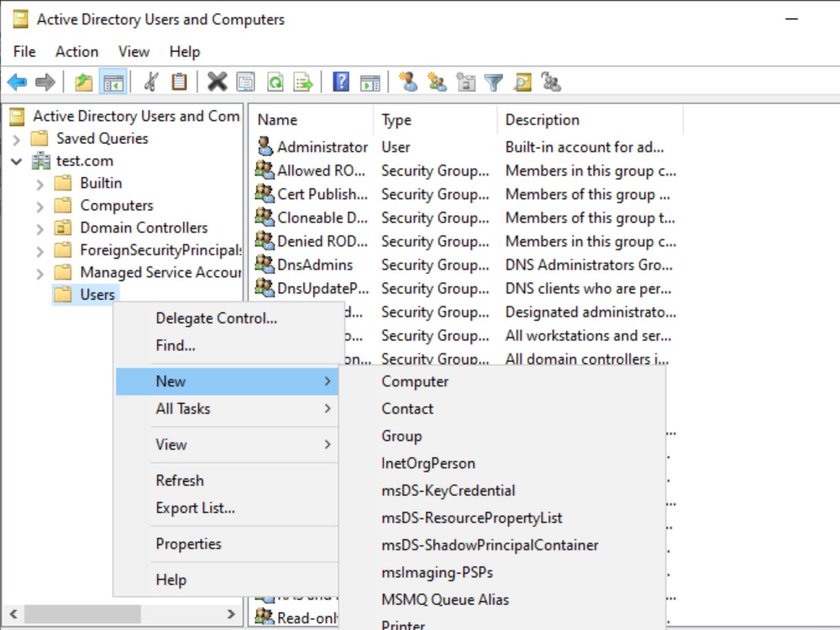The image size is (840, 630).
Task: Click tree pane scrollbar right arrow
Action: [231, 614]
